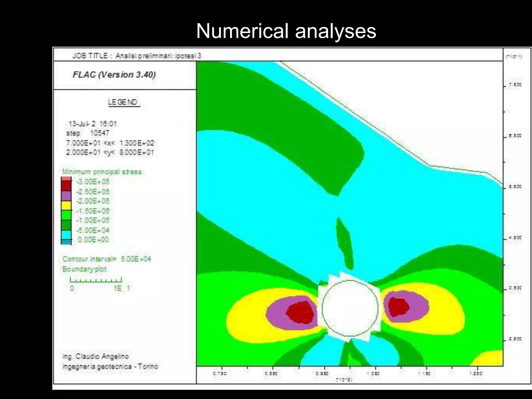Screen dimensions: 532x399
Task: Click the Minimum principal stress label
Action: coord(102,172)
